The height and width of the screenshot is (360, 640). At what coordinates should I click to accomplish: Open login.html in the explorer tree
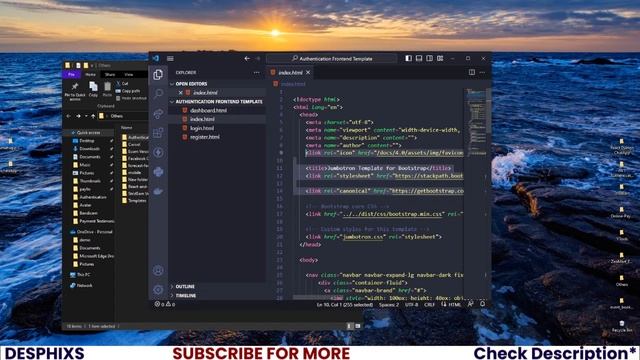[202, 128]
